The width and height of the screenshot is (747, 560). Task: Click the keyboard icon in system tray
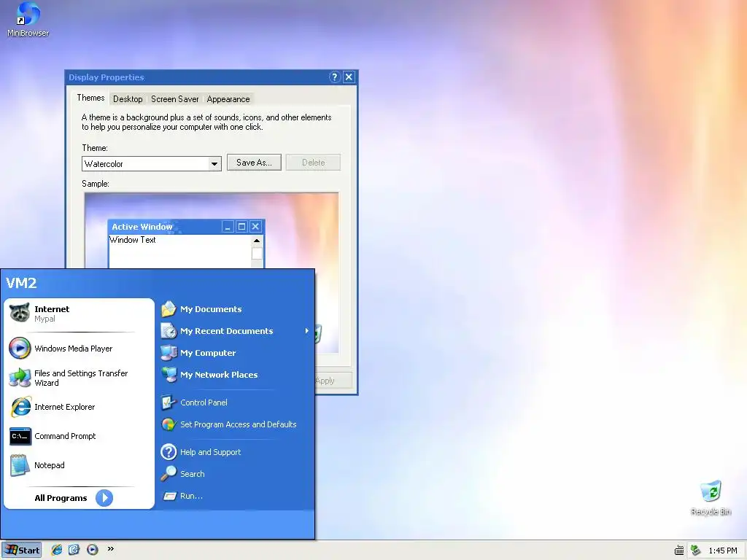click(x=679, y=551)
